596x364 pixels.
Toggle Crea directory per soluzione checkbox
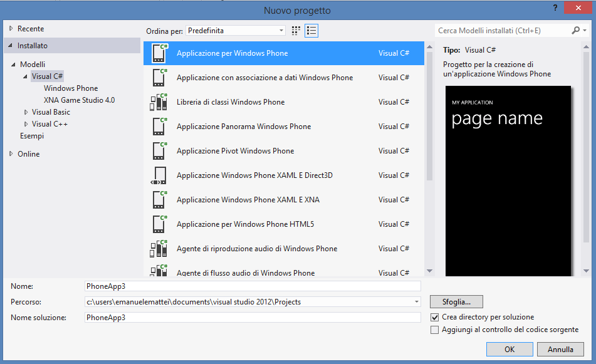click(434, 317)
